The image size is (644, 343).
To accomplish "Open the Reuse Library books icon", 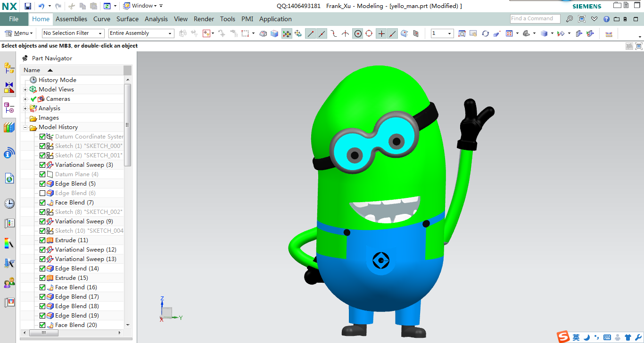I will click(x=9, y=127).
